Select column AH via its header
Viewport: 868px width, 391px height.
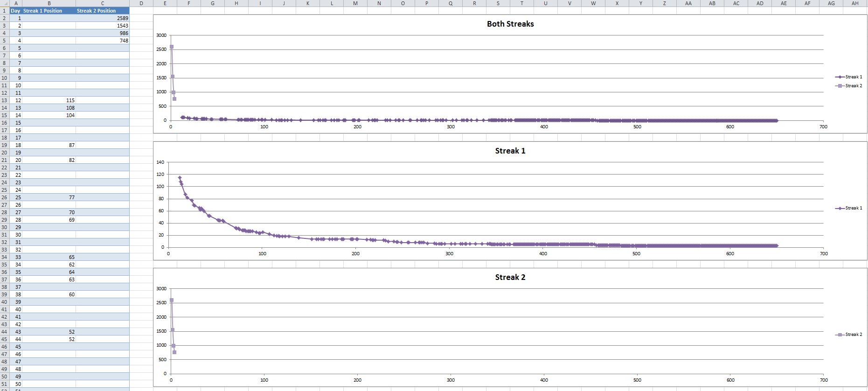854,3
